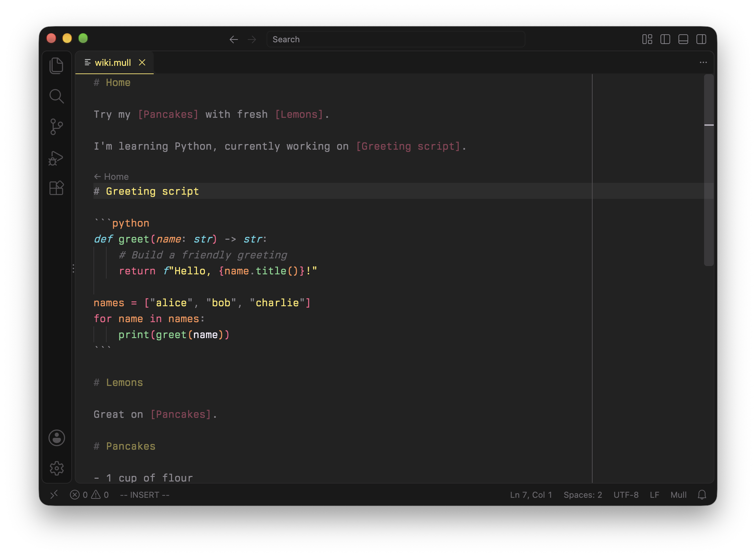Click the # Lemons heading
This screenshot has height=557, width=756.
(x=118, y=382)
